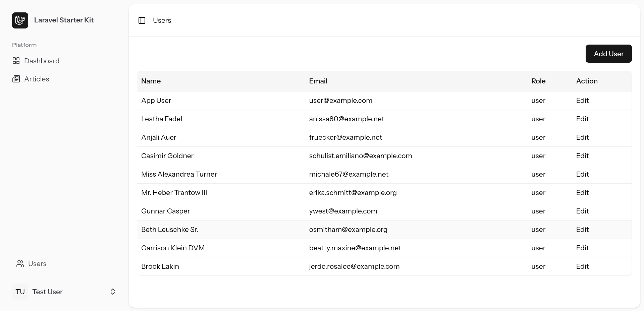644x311 pixels.
Task: Select Casimir Goldner's table row
Action: point(302,156)
